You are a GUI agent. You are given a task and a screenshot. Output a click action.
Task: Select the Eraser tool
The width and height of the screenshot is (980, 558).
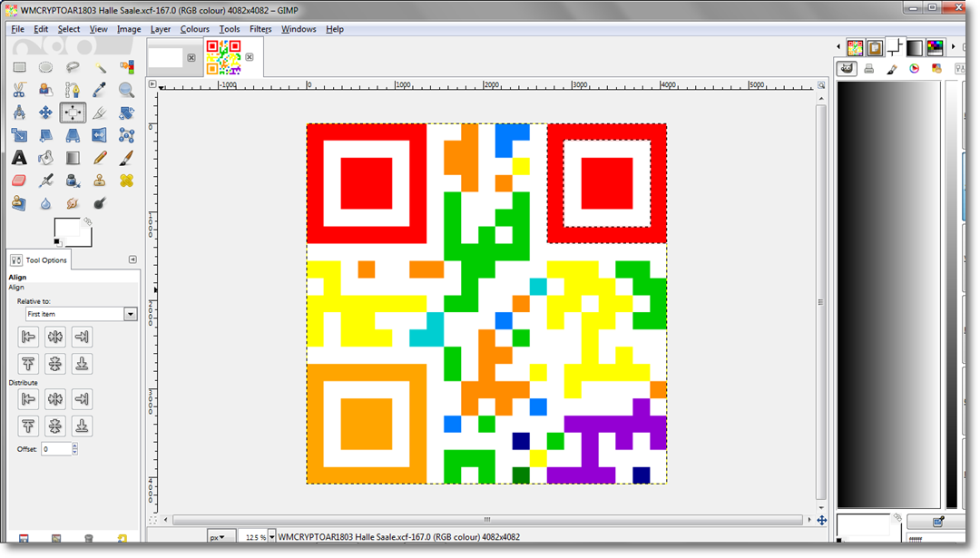tap(19, 181)
